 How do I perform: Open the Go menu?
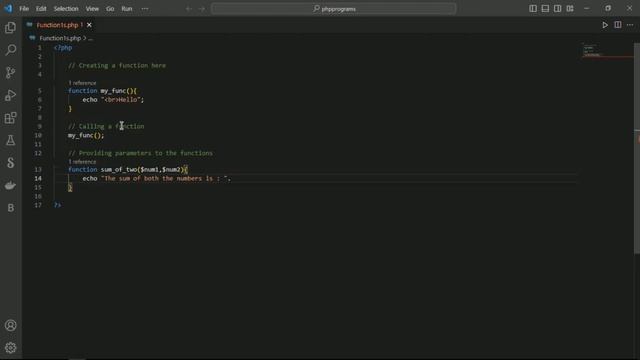[x=110, y=9]
